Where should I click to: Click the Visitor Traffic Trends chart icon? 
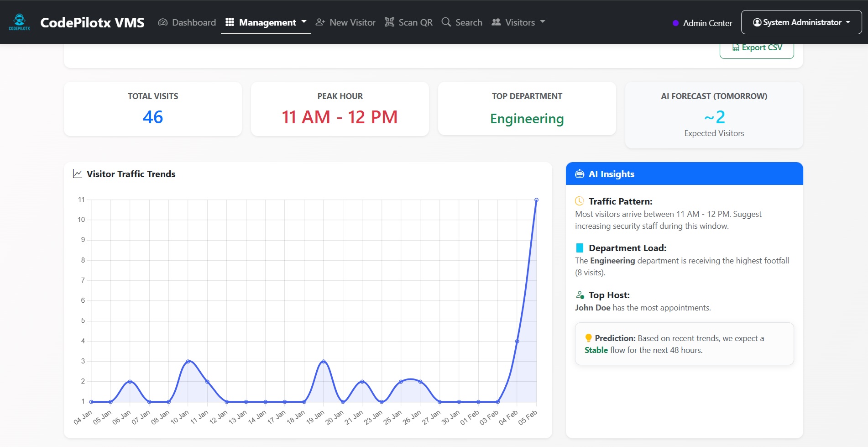coord(78,174)
